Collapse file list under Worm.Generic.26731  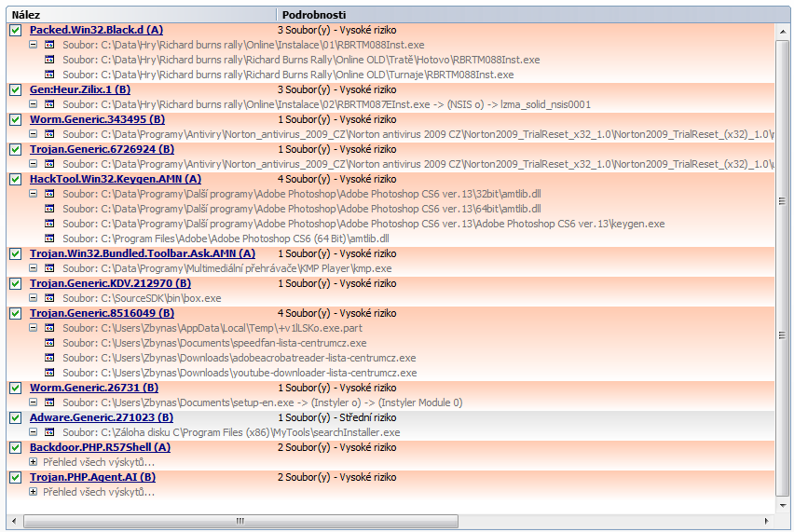34,402
